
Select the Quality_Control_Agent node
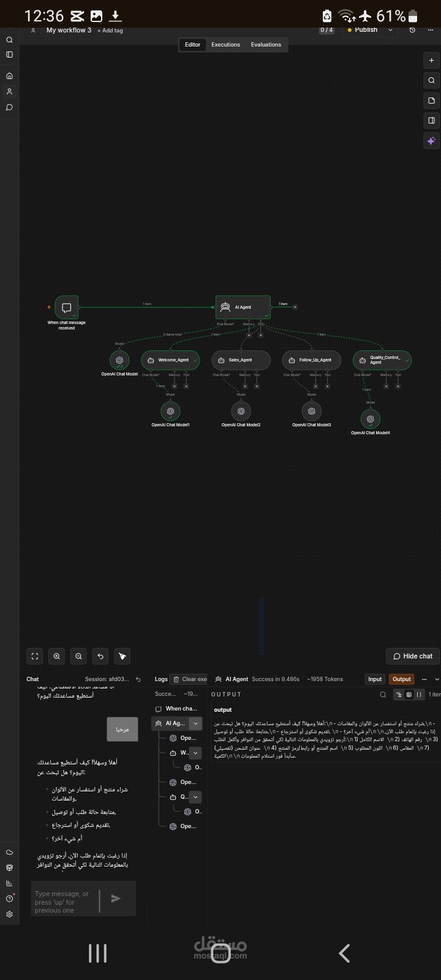(x=382, y=360)
